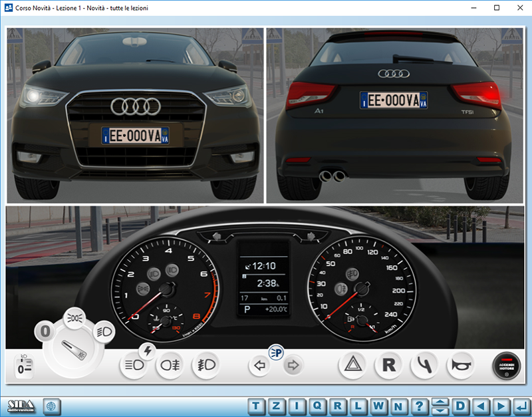Turn on the hazard warning lights
532x417 pixels.
point(351,365)
